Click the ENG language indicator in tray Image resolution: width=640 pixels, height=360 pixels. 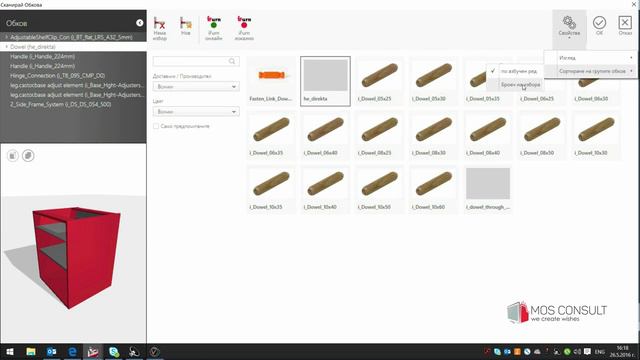click(x=600, y=351)
